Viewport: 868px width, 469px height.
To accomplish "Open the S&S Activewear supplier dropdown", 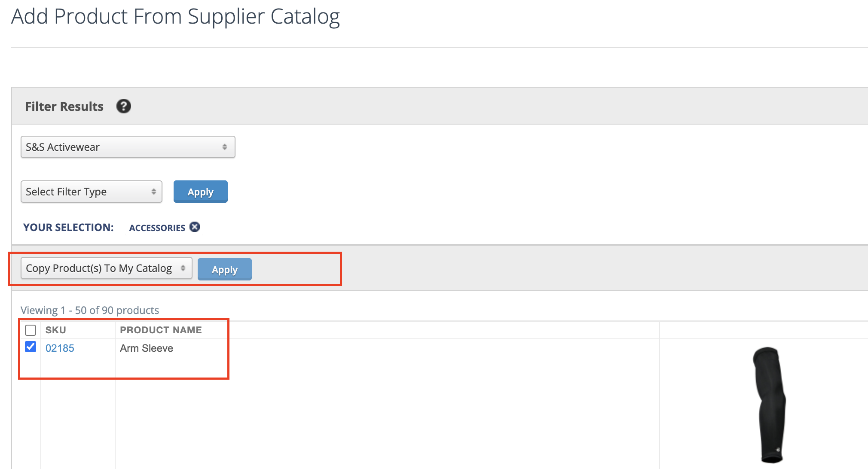I will 128,147.
